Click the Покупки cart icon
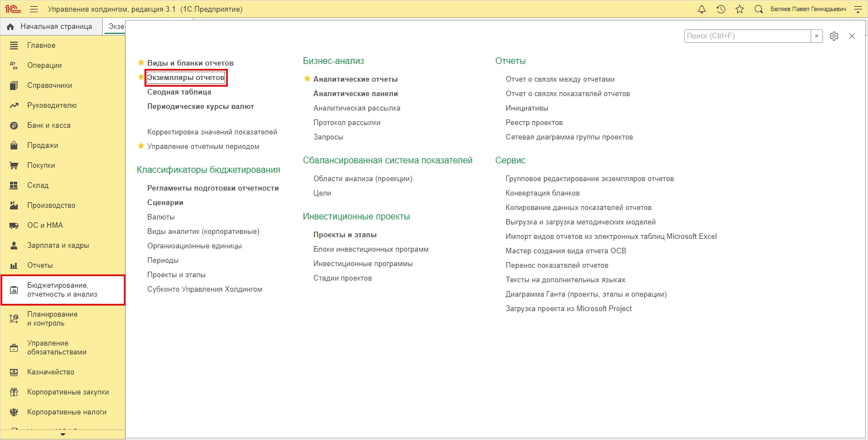 pos(14,166)
